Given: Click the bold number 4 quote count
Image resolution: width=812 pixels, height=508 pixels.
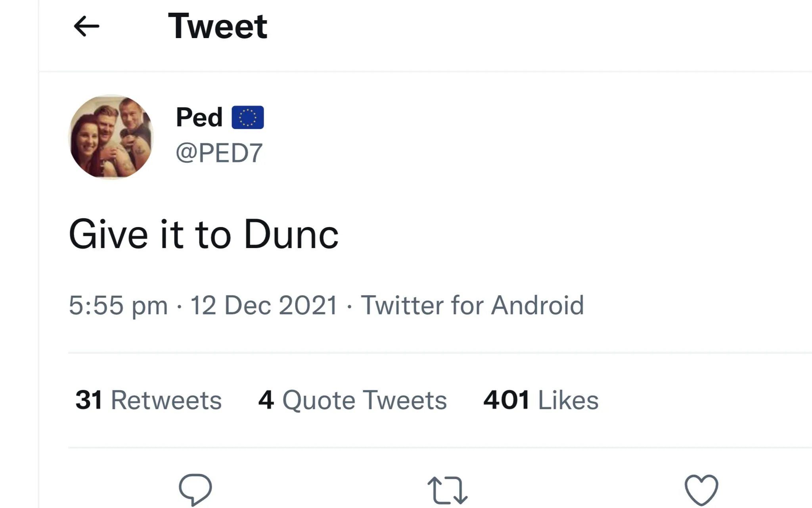Looking at the screenshot, I should point(266,400).
